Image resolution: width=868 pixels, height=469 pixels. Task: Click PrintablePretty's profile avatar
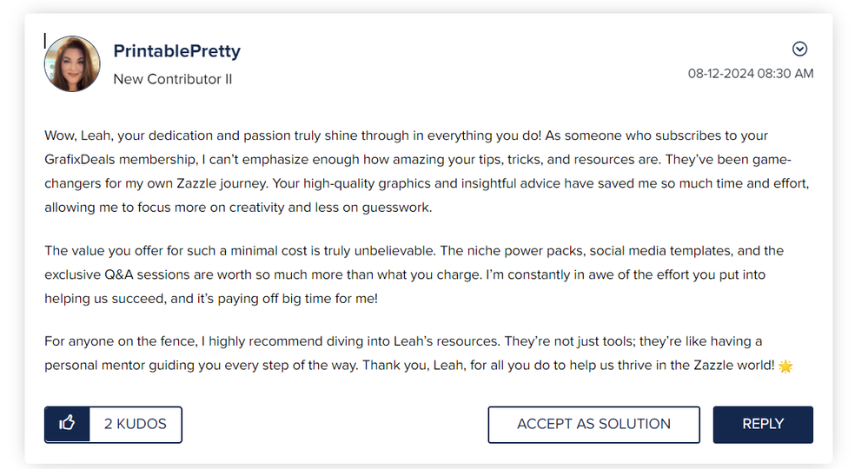click(72, 63)
